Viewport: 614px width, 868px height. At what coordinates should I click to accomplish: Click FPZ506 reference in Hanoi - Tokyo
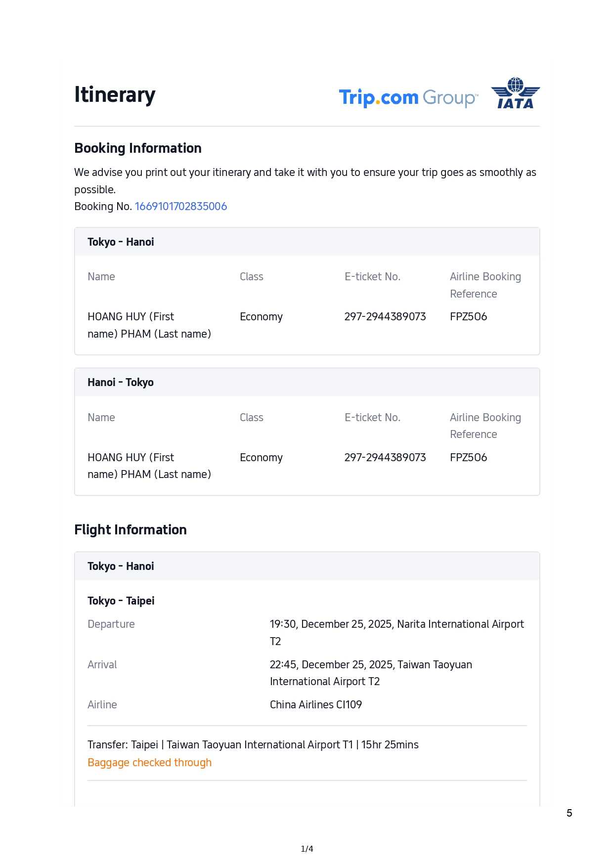[468, 457]
